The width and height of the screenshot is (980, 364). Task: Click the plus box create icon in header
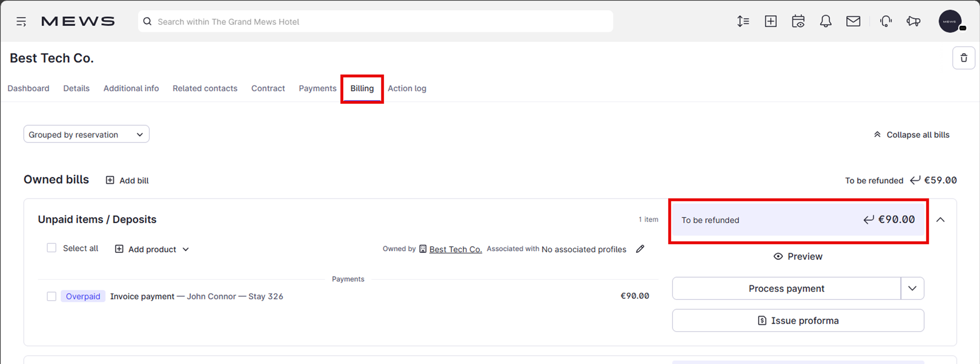tap(771, 21)
